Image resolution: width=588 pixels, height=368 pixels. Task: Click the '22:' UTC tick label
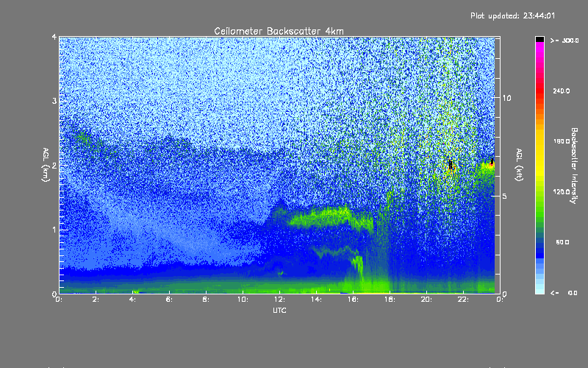click(463, 300)
